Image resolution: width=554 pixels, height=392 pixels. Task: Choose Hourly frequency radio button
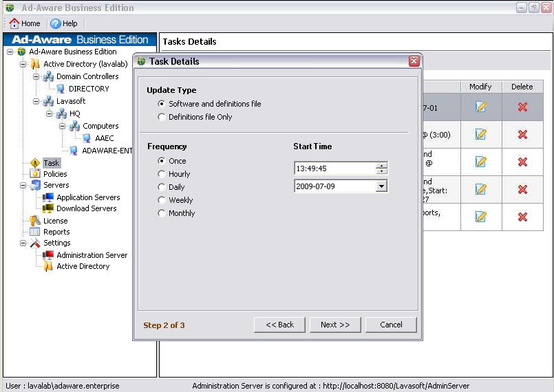pyautogui.click(x=162, y=174)
